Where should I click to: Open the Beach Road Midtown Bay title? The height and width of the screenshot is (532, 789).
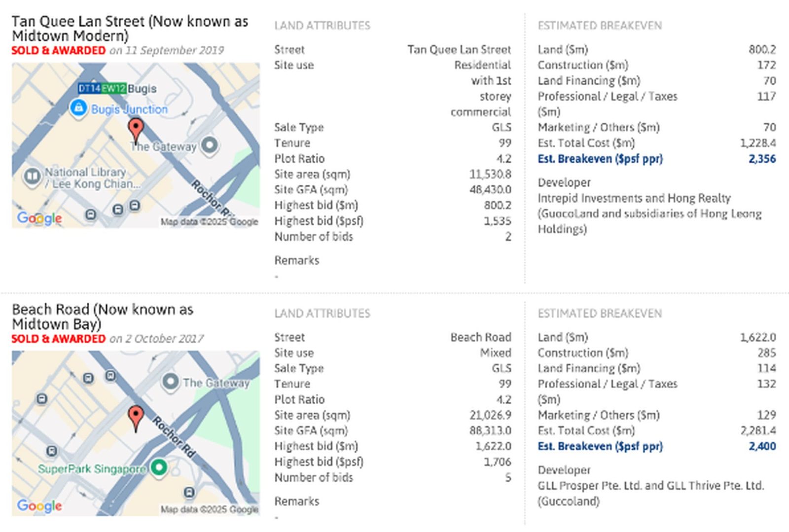[103, 317]
